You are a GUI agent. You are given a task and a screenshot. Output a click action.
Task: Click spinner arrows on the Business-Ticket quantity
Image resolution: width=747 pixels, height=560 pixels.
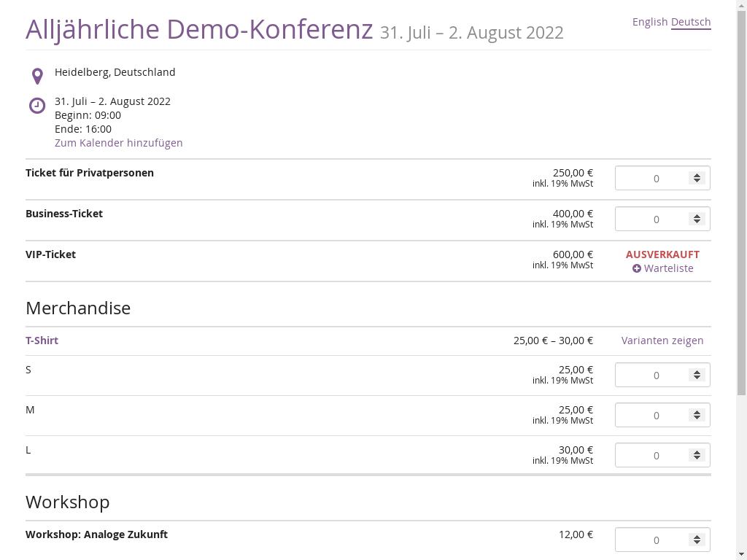pyautogui.click(x=697, y=219)
